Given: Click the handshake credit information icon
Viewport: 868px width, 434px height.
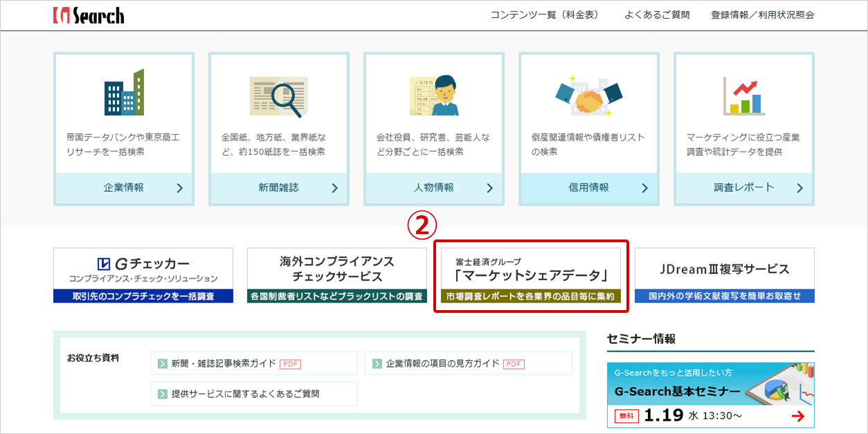Looking at the screenshot, I should [589, 95].
